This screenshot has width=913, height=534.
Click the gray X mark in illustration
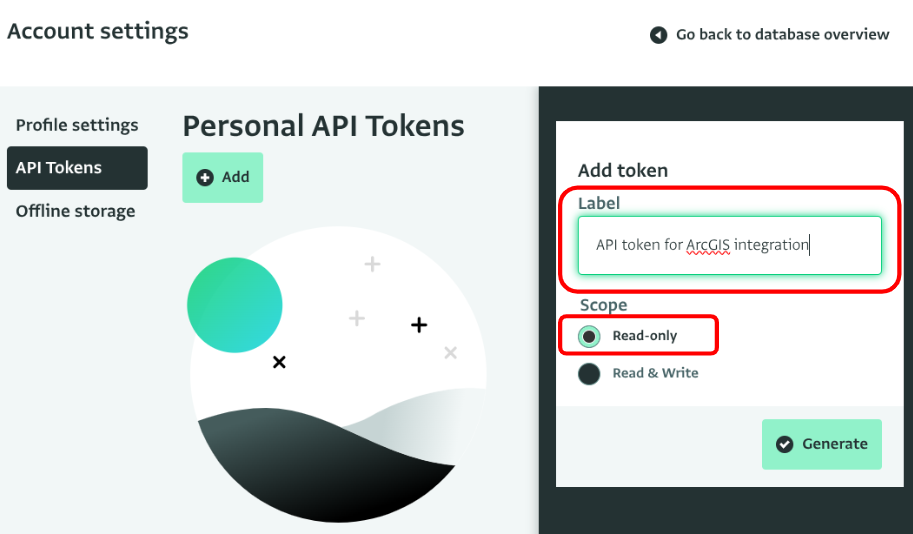pyautogui.click(x=450, y=352)
